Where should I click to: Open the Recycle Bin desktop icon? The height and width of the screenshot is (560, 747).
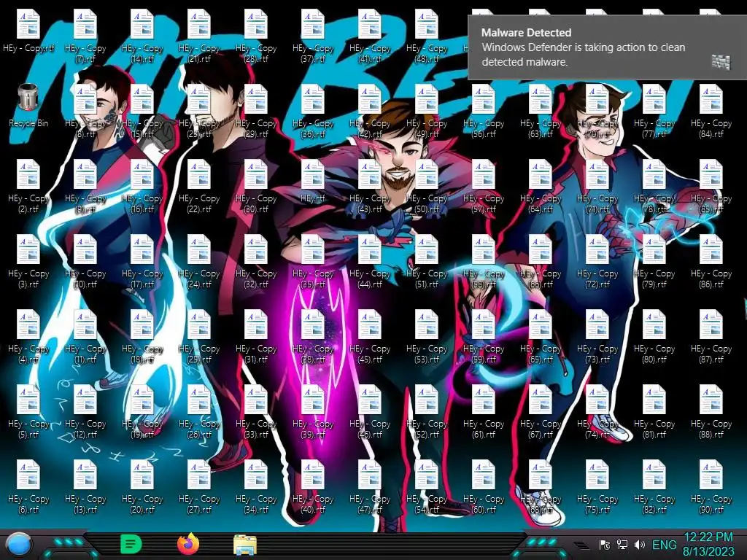[x=28, y=98]
